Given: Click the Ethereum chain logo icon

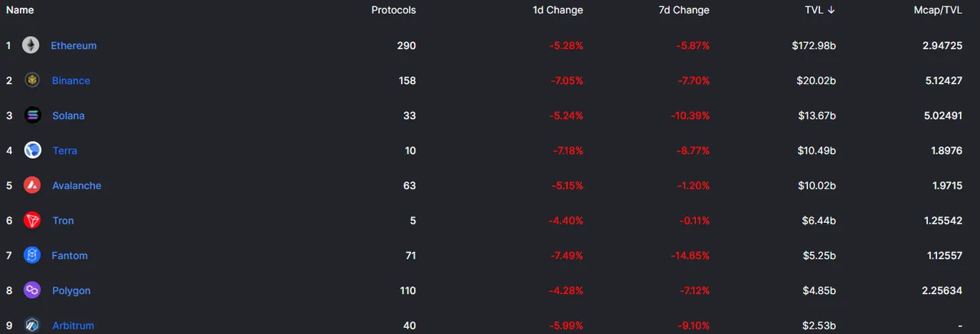Looking at the screenshot, I should [31, 45].
